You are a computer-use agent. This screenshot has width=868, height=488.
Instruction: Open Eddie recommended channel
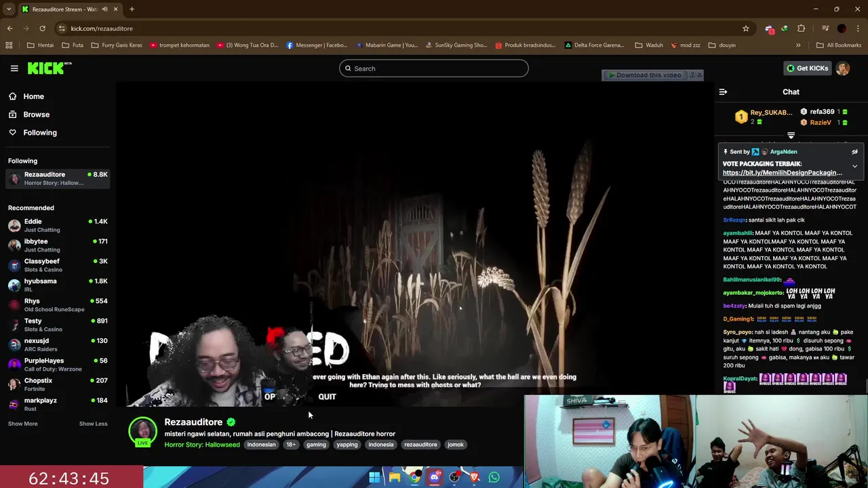58,226
